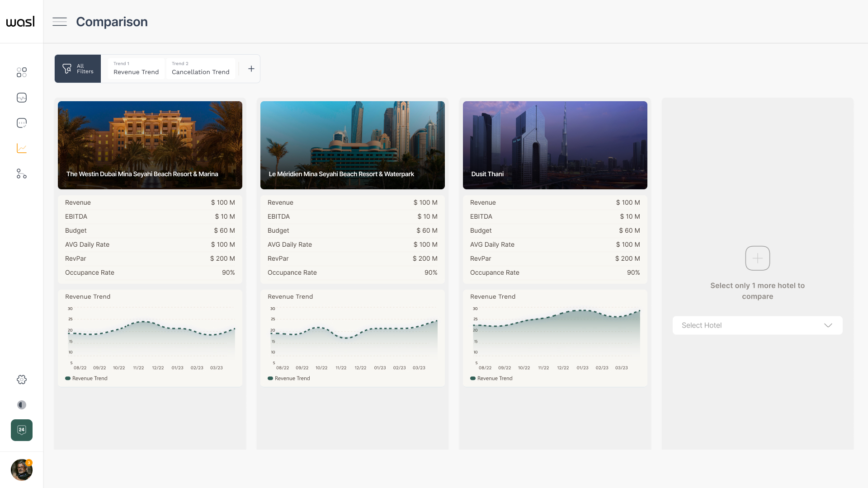Toggle Revenue Trend legend in Dusit Thani chart
Screen dimensions: 868x488
pyautogui.click(x=491, y=378)
